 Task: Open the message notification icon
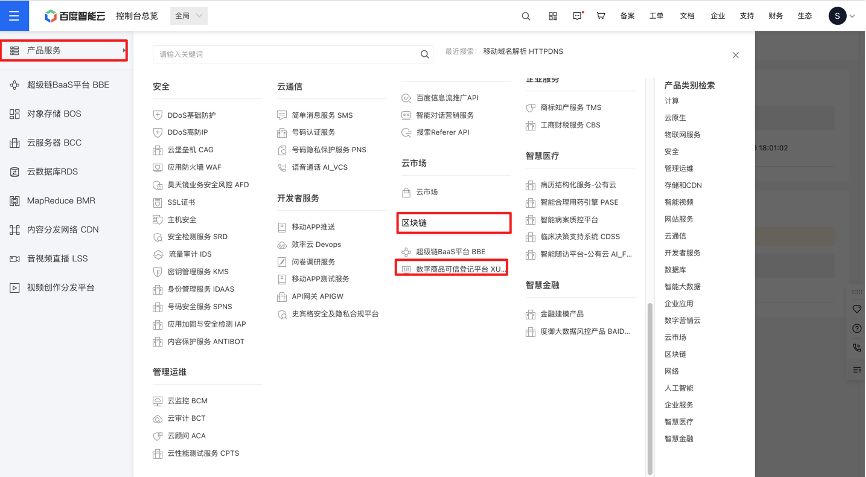point(578,16)
